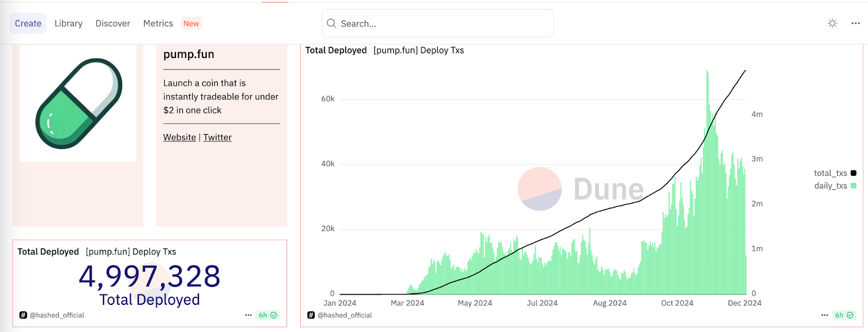Open the Create tab
Viewport: 868px width, 332px height.
coord(28,23)
